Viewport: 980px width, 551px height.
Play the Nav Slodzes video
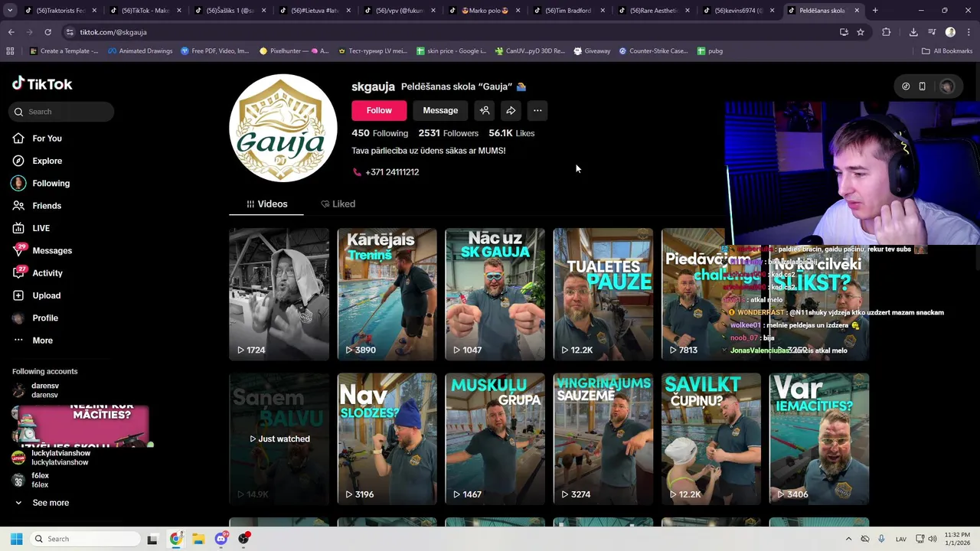[387, 439]
